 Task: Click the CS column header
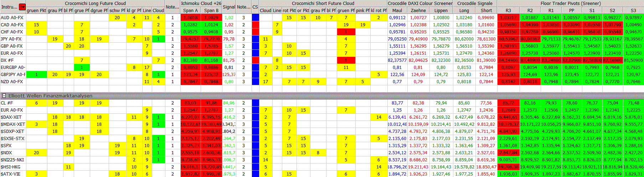[255, 7]
